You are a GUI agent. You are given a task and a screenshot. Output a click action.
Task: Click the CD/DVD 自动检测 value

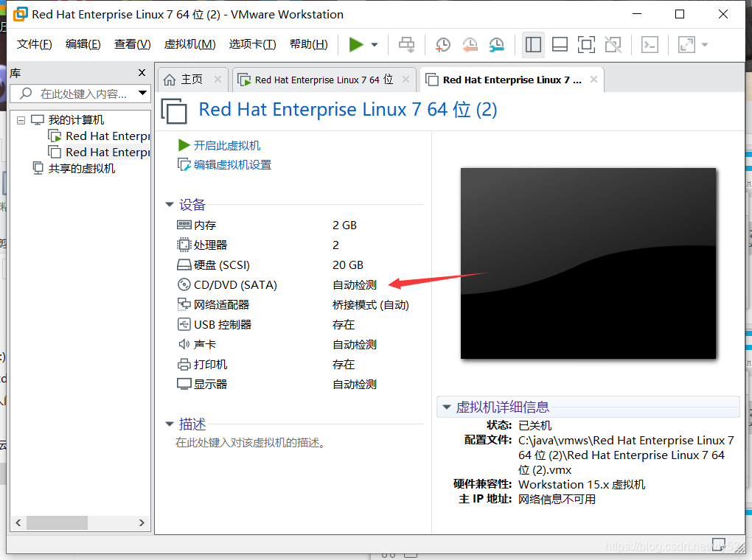click(355, 285)
